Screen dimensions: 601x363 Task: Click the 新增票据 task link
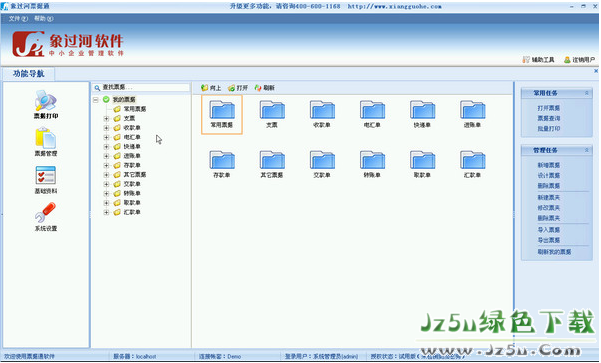548,165
